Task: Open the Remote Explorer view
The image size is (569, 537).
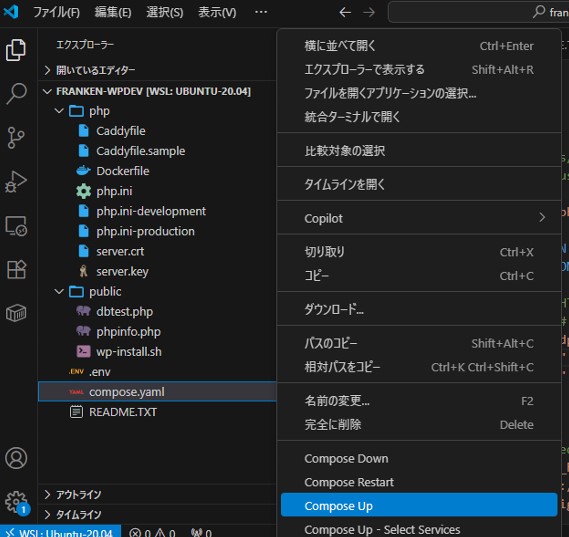Action: click(x=16, y=226)
